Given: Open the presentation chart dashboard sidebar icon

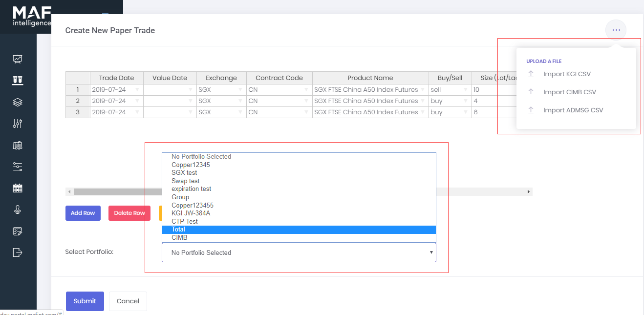Looking at the screenshot, I should [x=18, y=59].
